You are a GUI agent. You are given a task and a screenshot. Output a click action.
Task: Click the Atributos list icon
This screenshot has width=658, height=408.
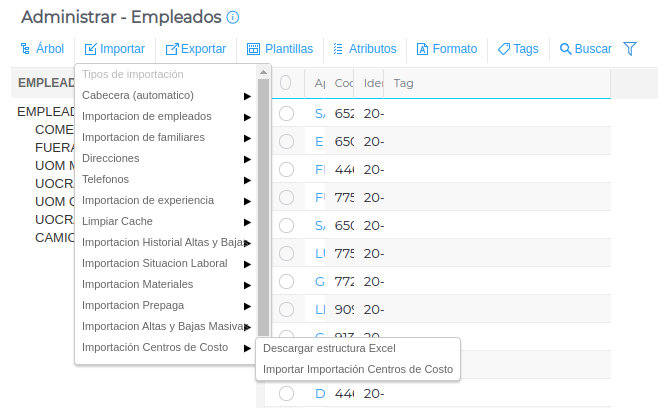point(338,48)
